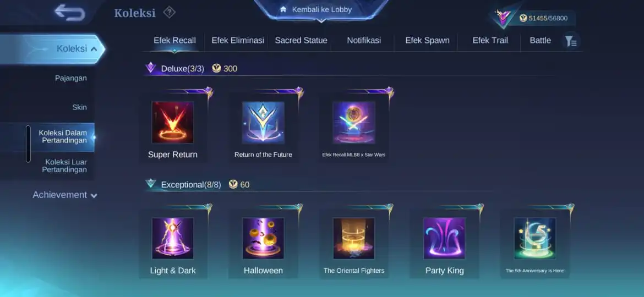Select the Halloween recall effect icon
This screenshot has width=644, height=297.
point(263,238)
